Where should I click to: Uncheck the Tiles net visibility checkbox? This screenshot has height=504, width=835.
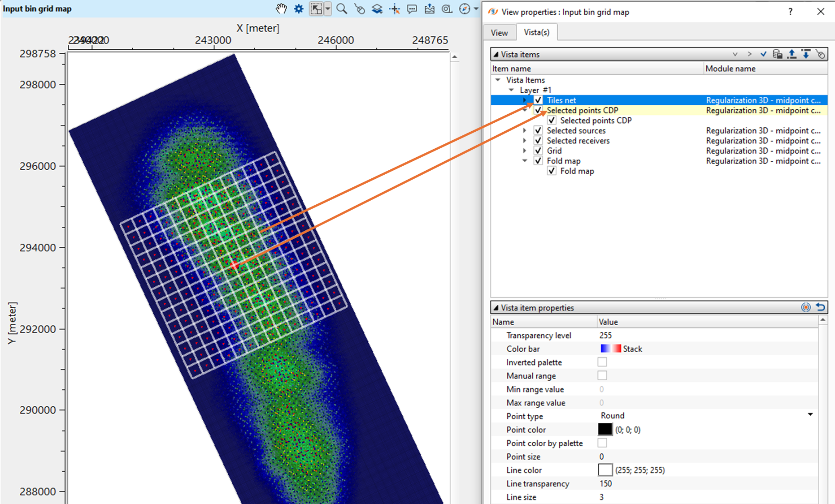(x=538, y=100)
